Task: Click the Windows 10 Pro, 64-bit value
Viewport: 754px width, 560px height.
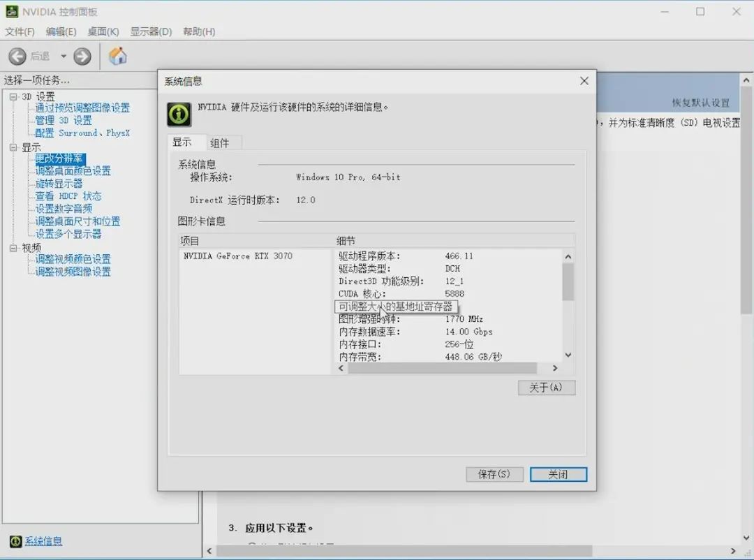Action: [x=348, y=177]
